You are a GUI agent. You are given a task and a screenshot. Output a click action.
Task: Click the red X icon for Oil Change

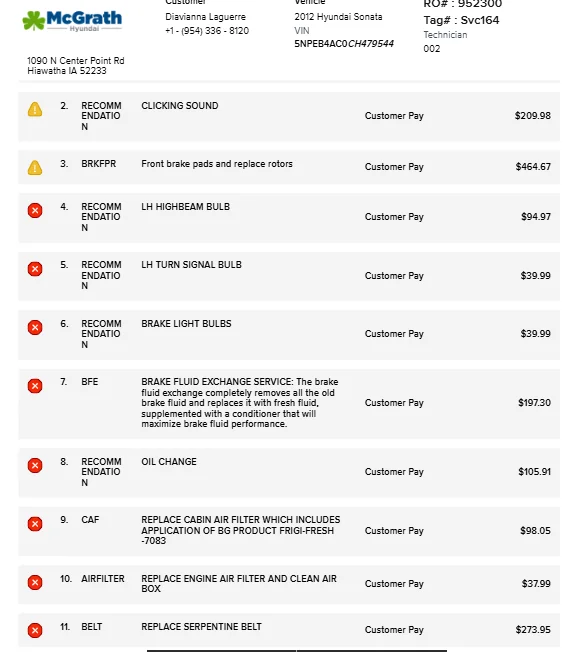(35, 465)
